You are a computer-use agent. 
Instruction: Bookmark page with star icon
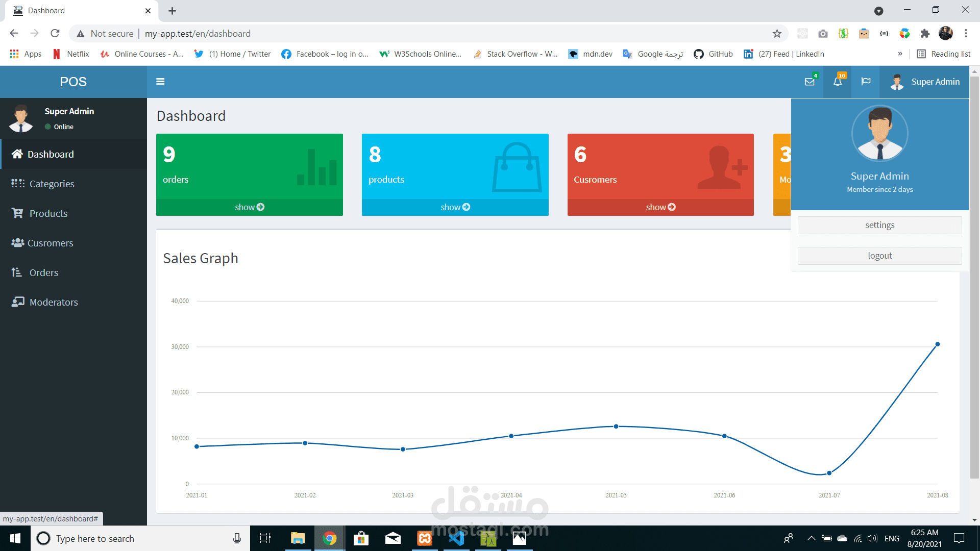click(777, 34)
